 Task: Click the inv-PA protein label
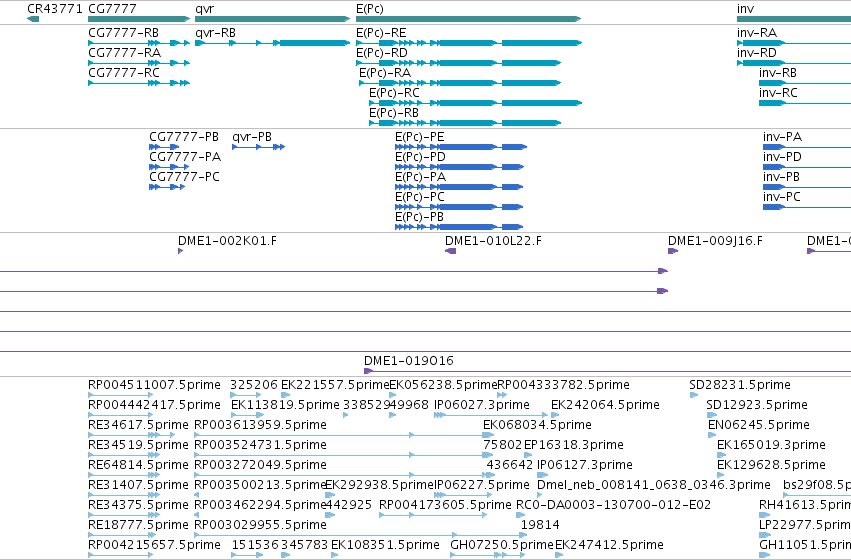tap(782, 137)
